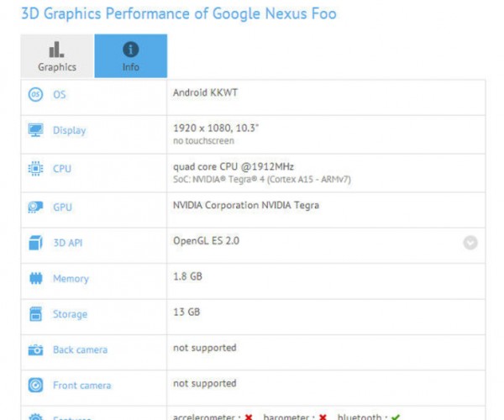The width and height of the screenshot is (504, 420).
Task: Click the Display monitor icon
Action: pyautogui.click(x=35, y=130)
